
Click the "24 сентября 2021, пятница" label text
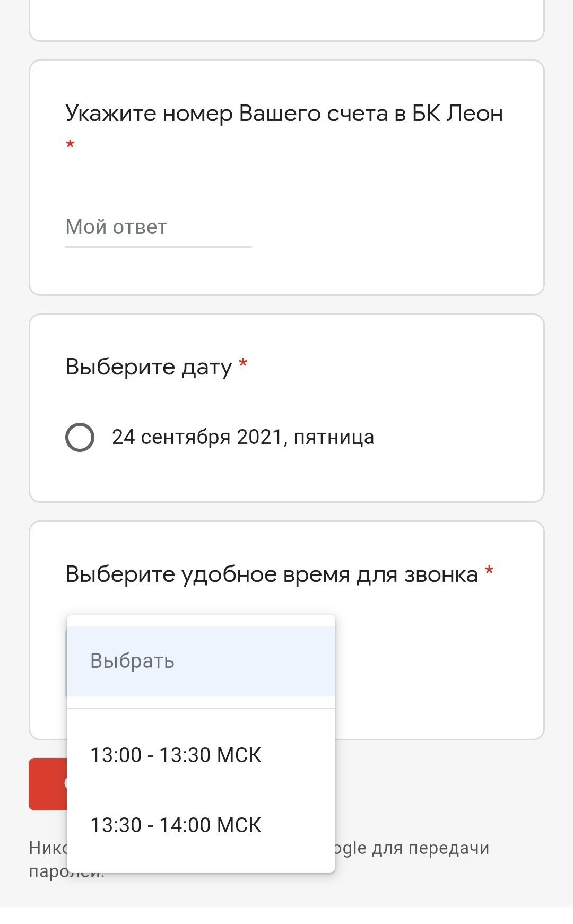pyautogui.click(x=243, y=438)
